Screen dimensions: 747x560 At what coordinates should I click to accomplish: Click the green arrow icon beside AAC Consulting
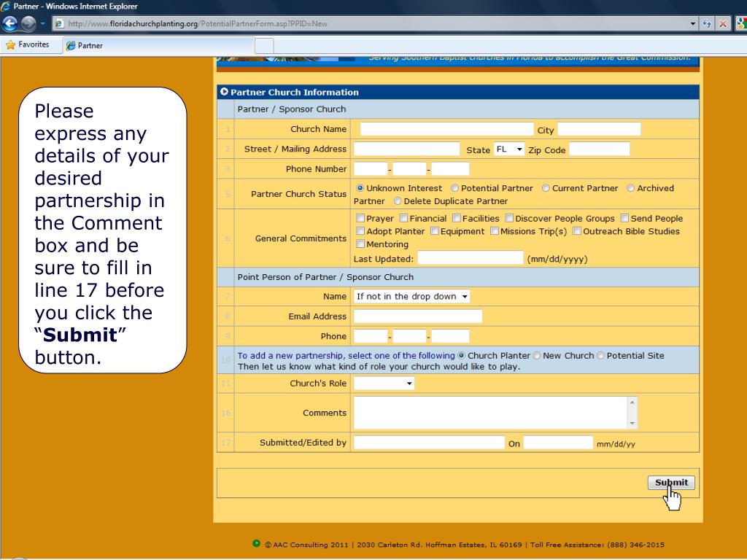256,543
